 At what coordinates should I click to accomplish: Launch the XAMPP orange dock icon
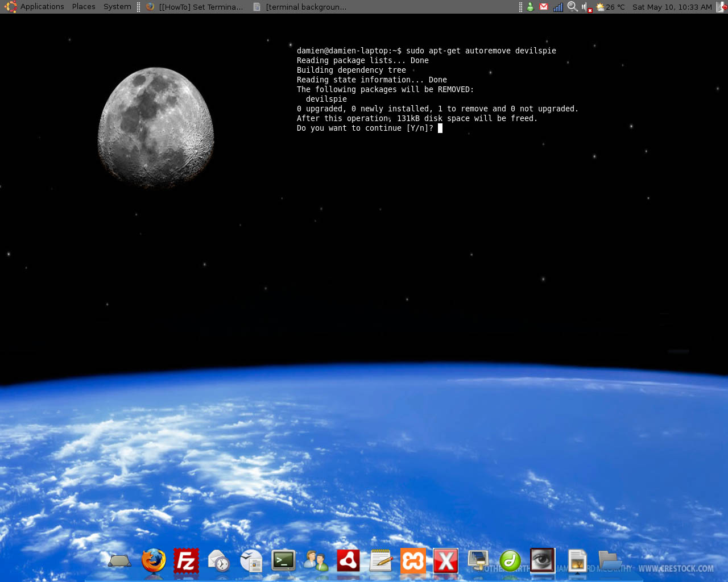(413, 561)
